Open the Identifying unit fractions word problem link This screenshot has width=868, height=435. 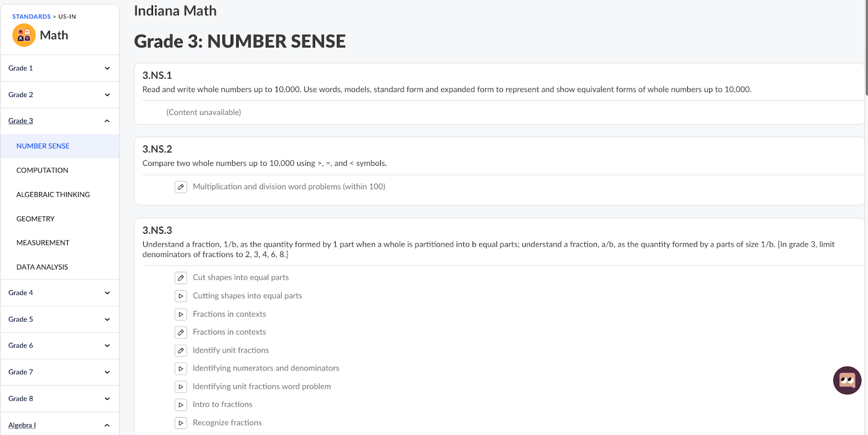click(x=261, y=387)
